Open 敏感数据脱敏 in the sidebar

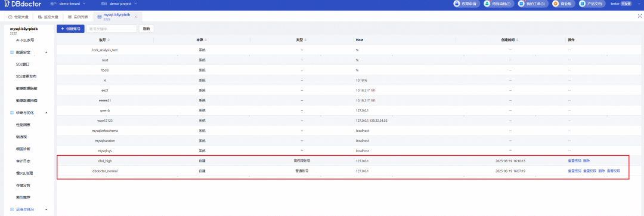[27, 88]
